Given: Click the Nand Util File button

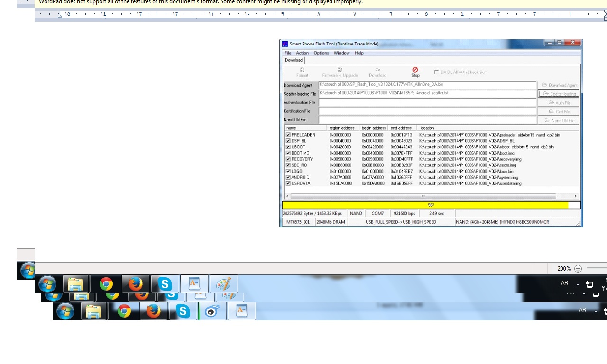Looking at the screenshot, I should pos(559,120).
